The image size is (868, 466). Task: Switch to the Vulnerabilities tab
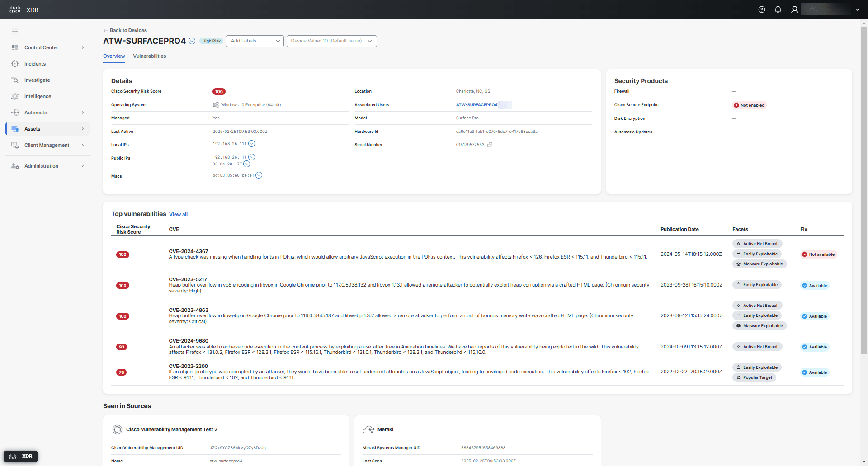(x=150, y=56)
